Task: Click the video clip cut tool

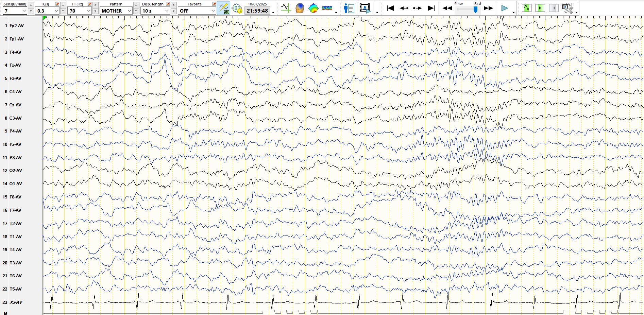Action: 567,8
